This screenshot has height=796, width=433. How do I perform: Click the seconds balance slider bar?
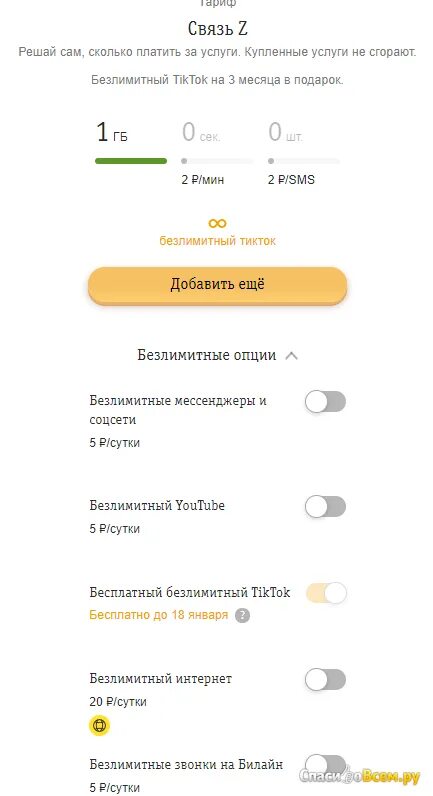(x=217, y=161)
